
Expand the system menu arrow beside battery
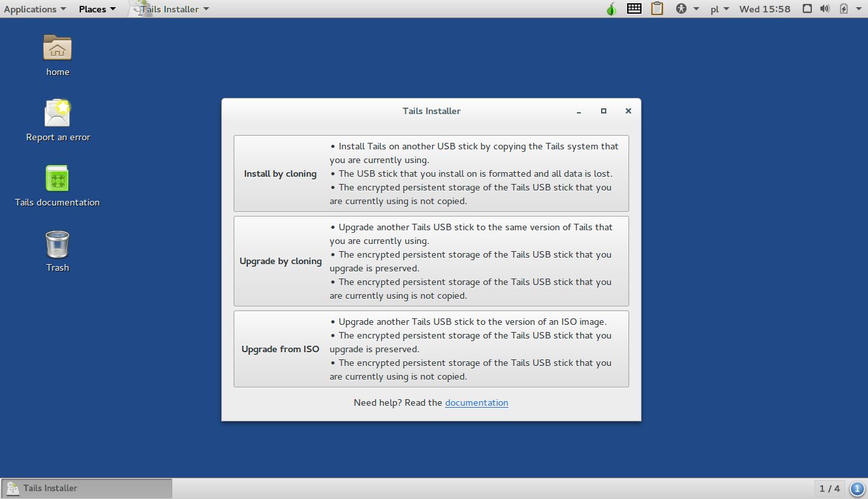pos(860,9)
